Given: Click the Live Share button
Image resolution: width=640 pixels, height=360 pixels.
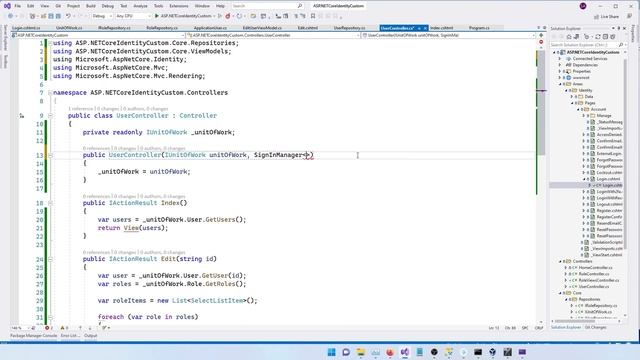Looking at the screenshot, I should click(x=607, y=16).
